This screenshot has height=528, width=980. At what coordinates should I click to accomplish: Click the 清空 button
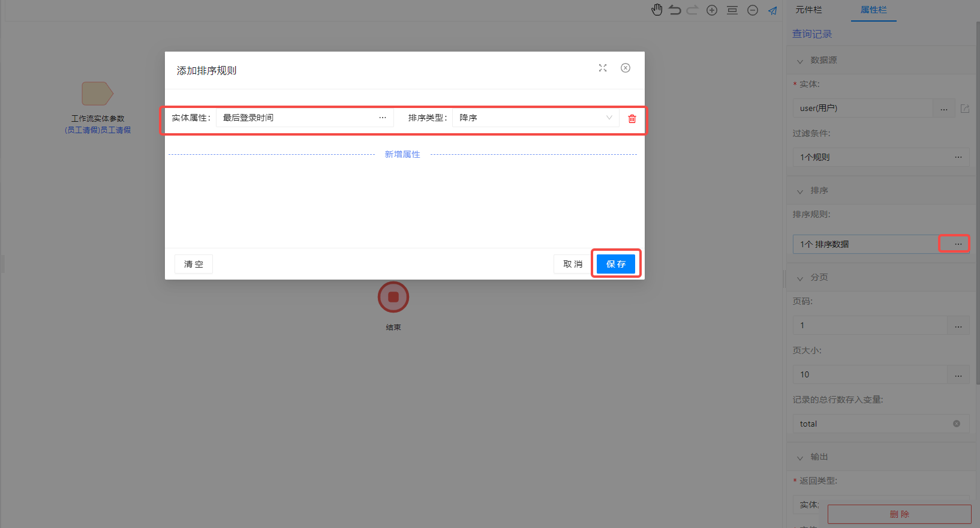click(x=194, y=264)
